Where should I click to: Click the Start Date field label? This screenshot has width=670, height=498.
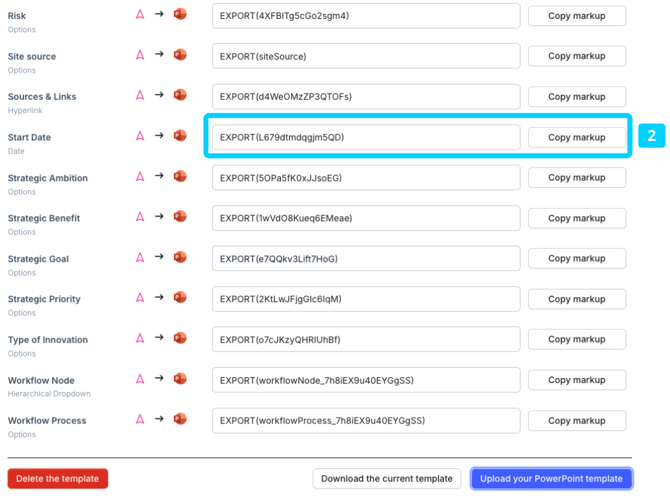(29, 137)
